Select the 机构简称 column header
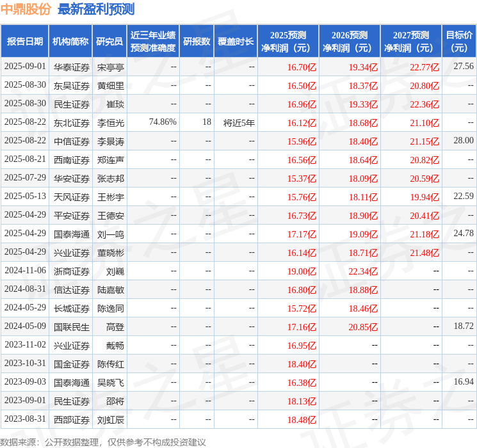Viewport: 477px width, 448px height. click(x=70, y=42)
